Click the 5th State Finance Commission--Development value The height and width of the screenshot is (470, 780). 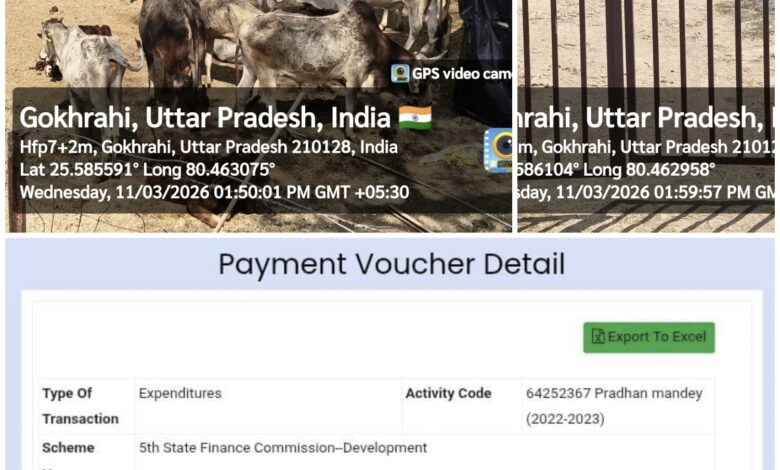pyautogui.click(x=283, y=448)
